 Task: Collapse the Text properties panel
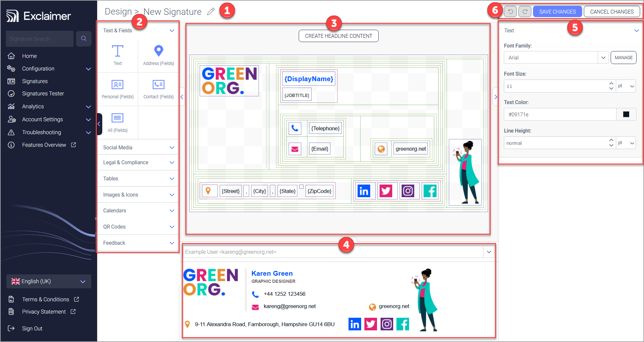click(636, 30)
